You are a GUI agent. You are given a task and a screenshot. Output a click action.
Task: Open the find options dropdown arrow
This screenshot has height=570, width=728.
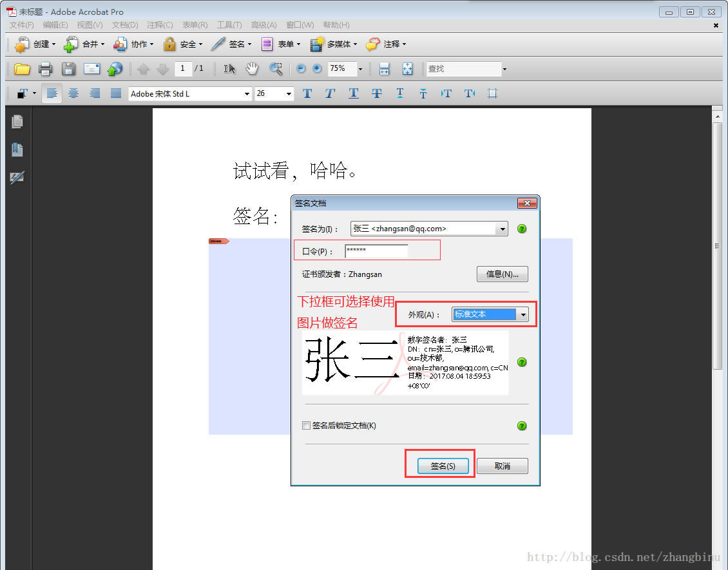[504, 69]
